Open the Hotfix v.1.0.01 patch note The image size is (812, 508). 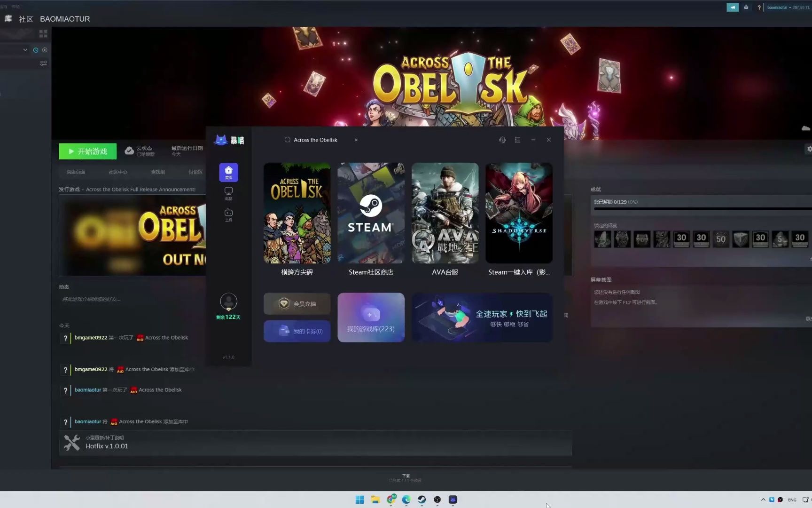[x=107, y=446]
